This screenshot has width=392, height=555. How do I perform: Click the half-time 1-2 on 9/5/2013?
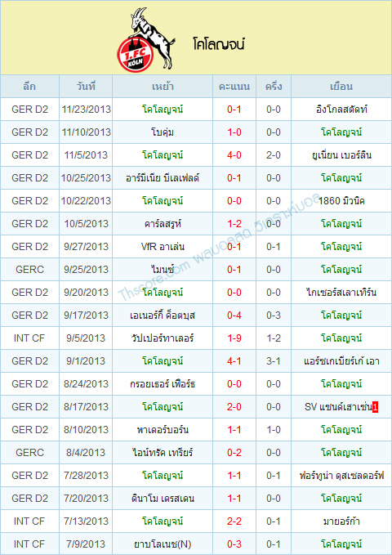point(274,338)
